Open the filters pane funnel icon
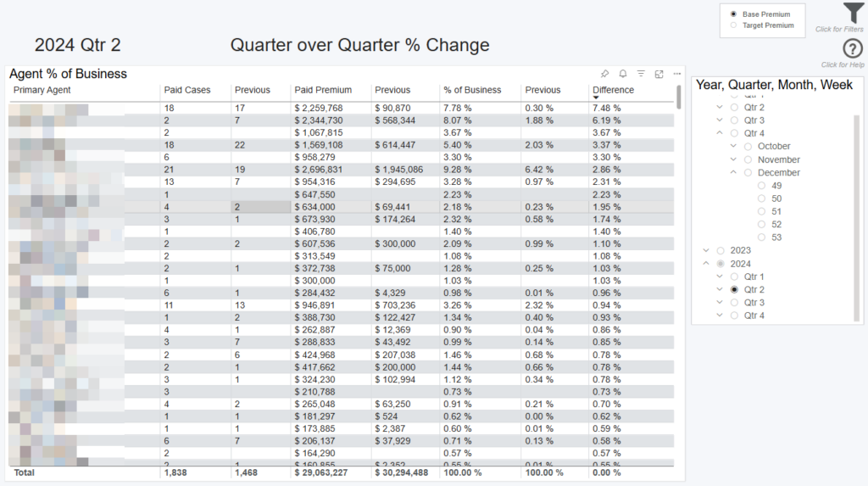 coord(853,14)
